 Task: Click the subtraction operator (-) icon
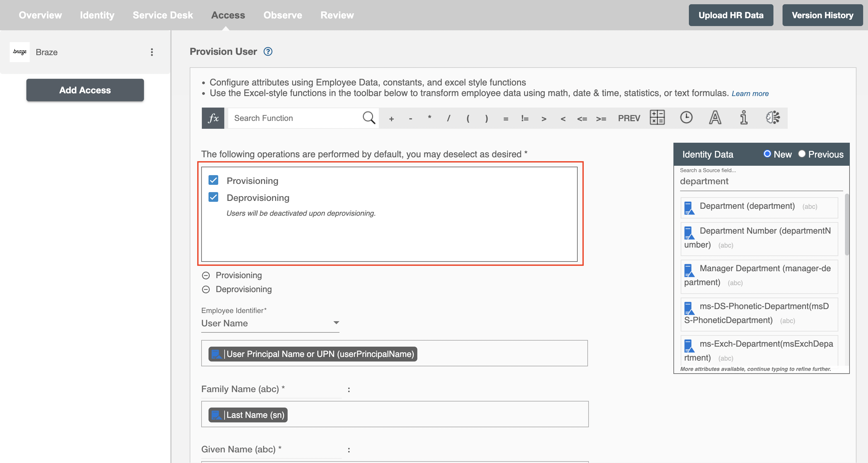(410, 118)
